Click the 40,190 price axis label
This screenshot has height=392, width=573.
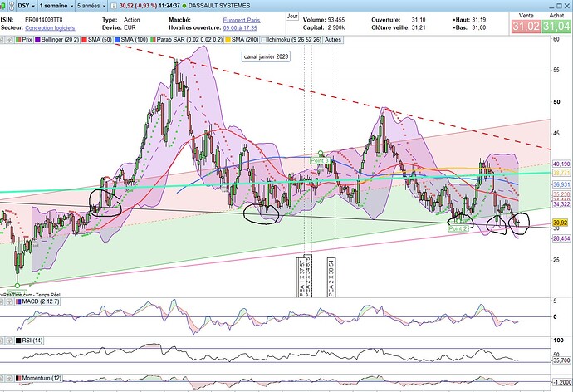tap(561, 164)
